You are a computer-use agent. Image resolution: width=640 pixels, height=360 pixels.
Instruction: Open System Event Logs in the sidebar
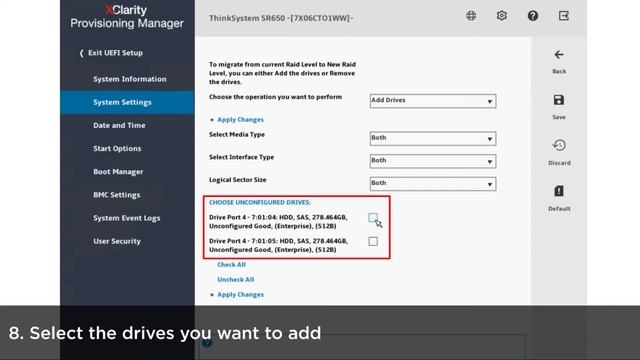(126, 218)
